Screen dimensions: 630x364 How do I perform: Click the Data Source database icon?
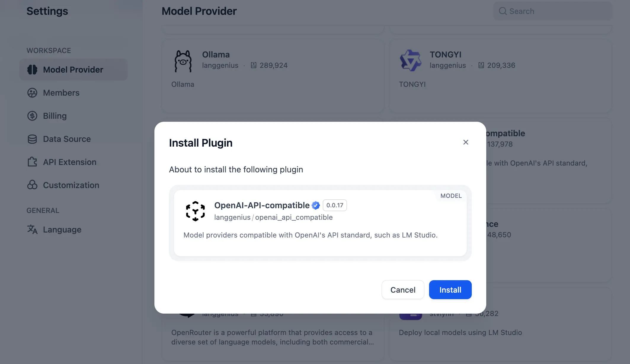click(32, 139)
